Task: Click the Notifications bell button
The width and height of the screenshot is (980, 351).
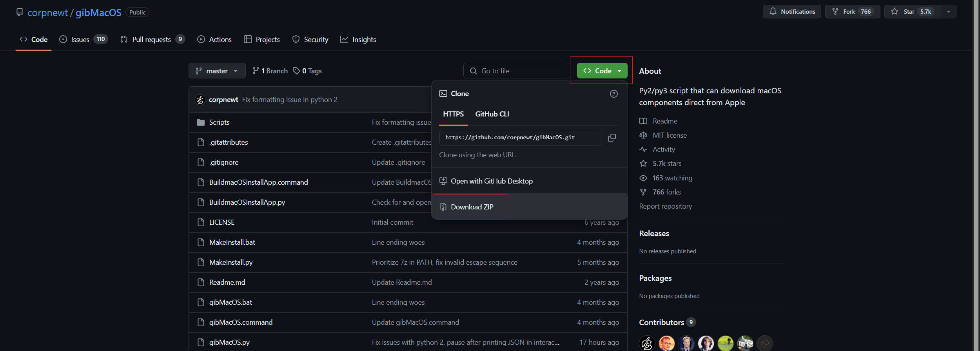Action: (x=791, y=12)
